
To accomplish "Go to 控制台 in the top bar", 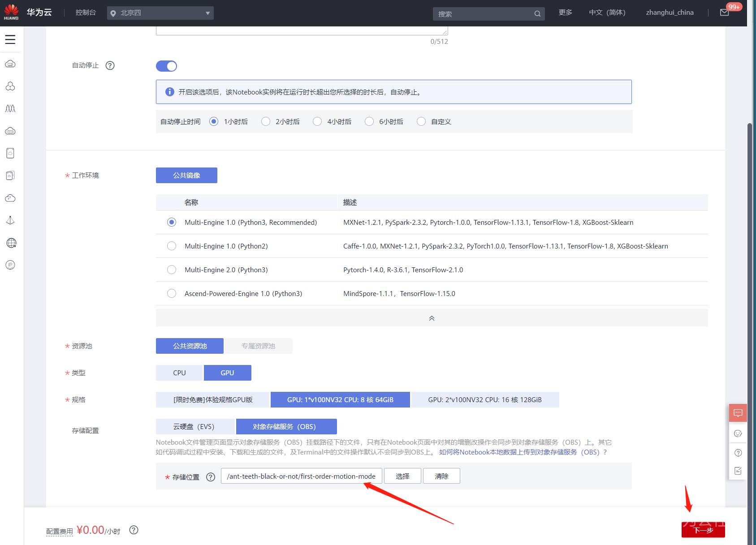I will coord(86,13).
